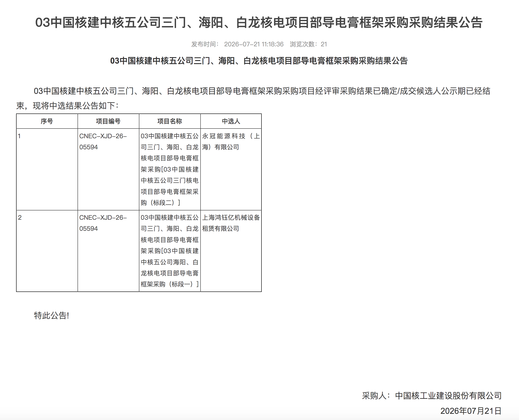
Task: Select the 中选人 column header
Action: point(231,121)
